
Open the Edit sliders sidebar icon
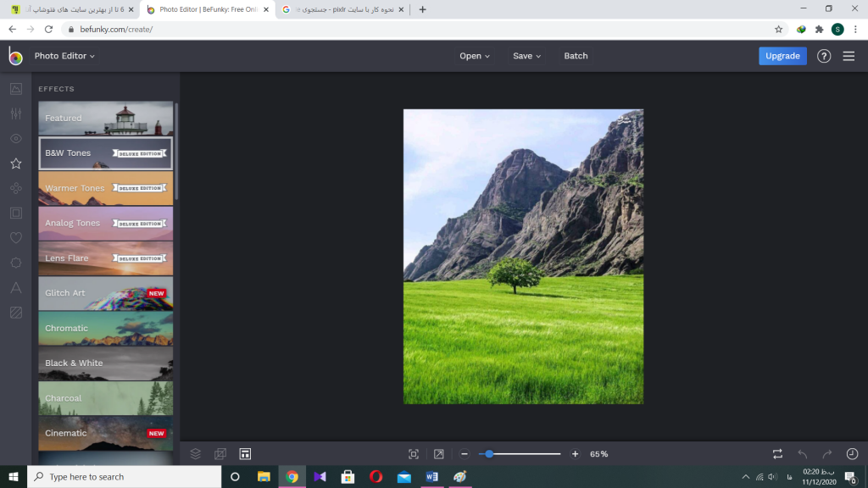click(x=16, y=114)
